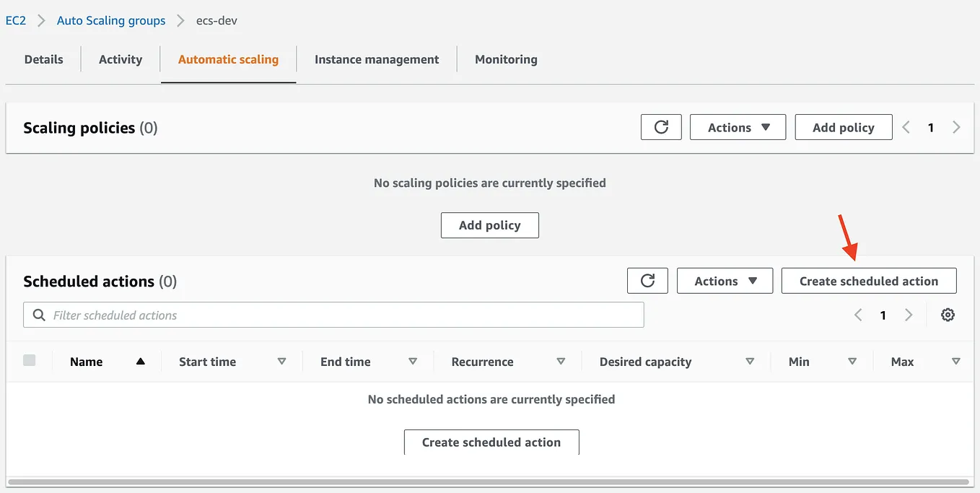Open the Actions menu for scheduled actions
Viewport: 980px width, 493px height.
tap(724, 281)
